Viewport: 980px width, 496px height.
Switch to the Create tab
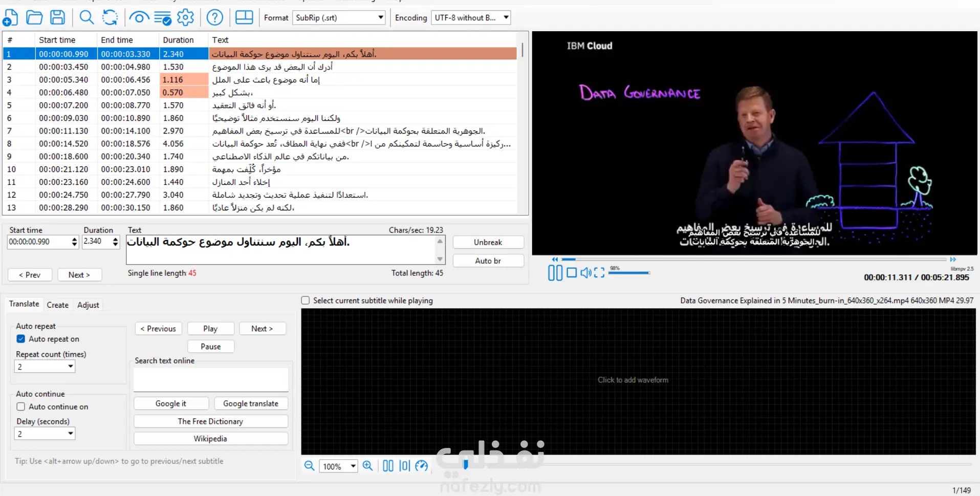point(58,305)
